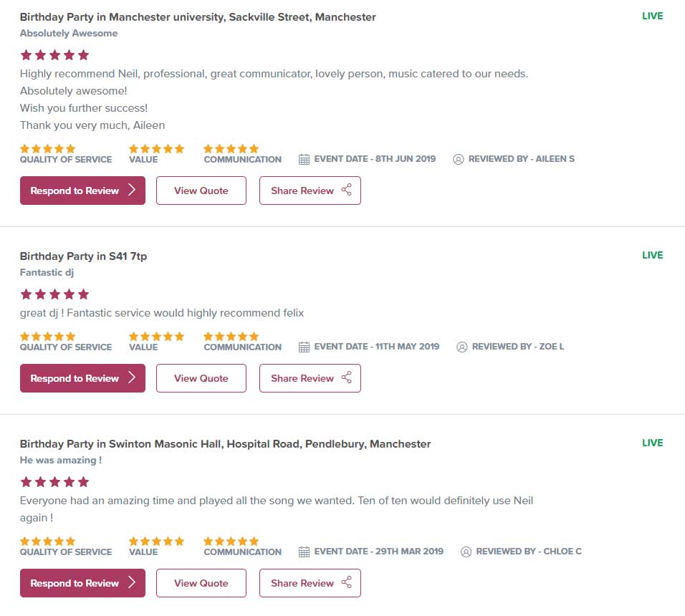Click share icon in Aileen's review
Screen dimensions: 685x616
tap(347, 190)
